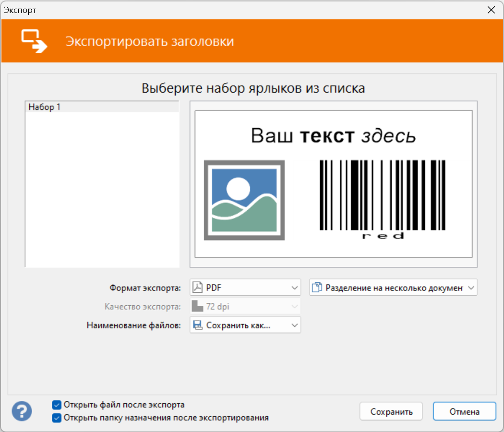The height and width of the screenshot is (432, 504).
Task: Click the 'Сохранить' button
Action: pyautogui.click(x=391, y=411)
